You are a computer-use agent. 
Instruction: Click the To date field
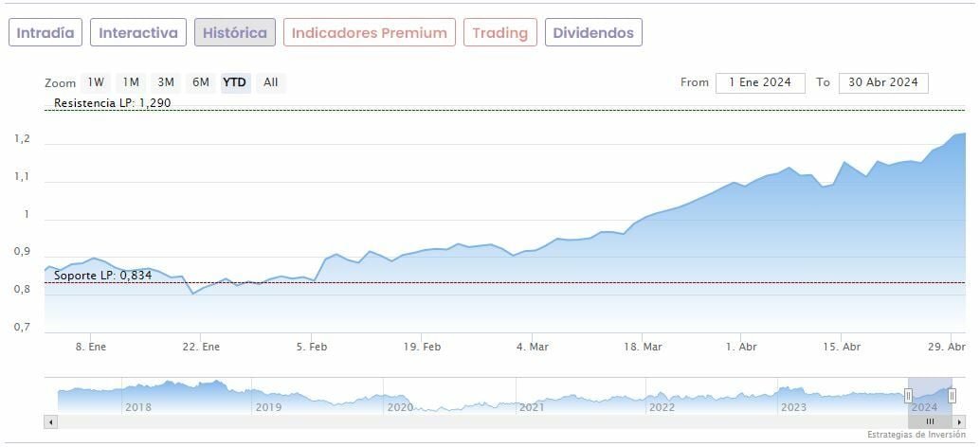pos(883,82)
